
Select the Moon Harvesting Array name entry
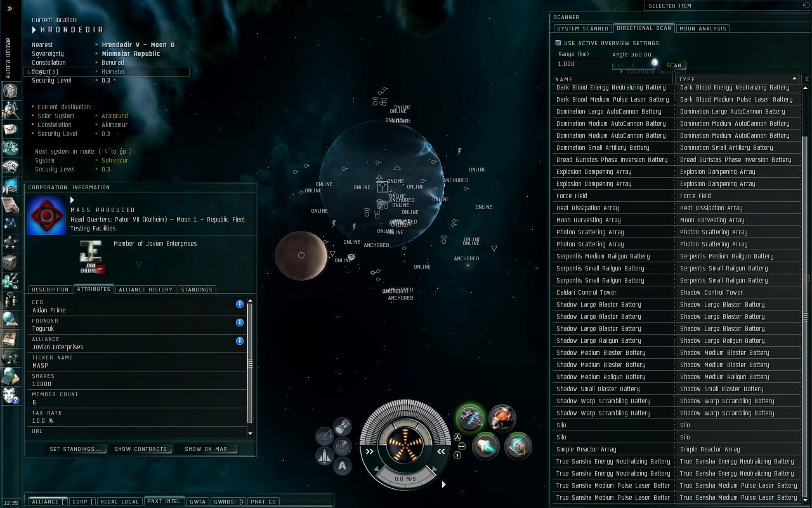612,220
